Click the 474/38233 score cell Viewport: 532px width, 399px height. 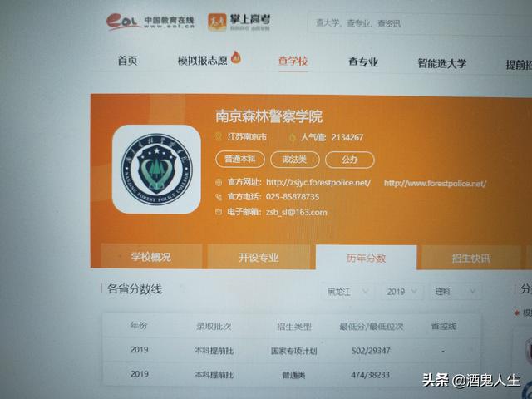click(x=370, y=375)
